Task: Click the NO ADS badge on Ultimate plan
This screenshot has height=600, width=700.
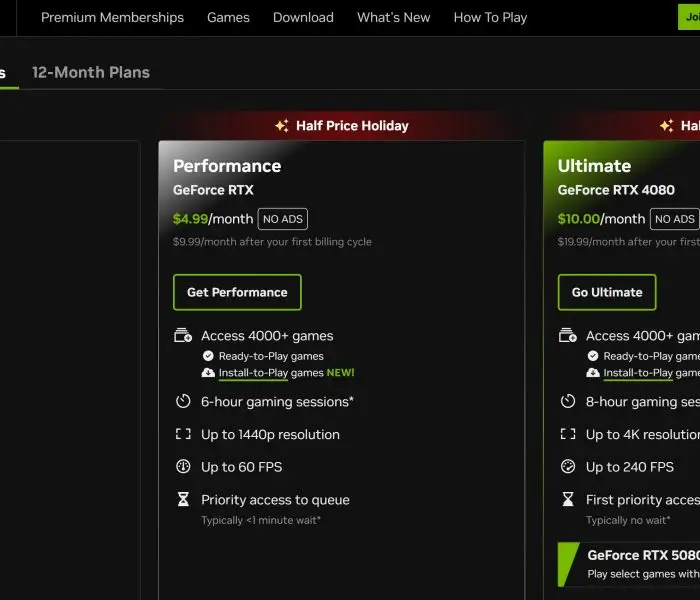Action: [x=675, y=219]
